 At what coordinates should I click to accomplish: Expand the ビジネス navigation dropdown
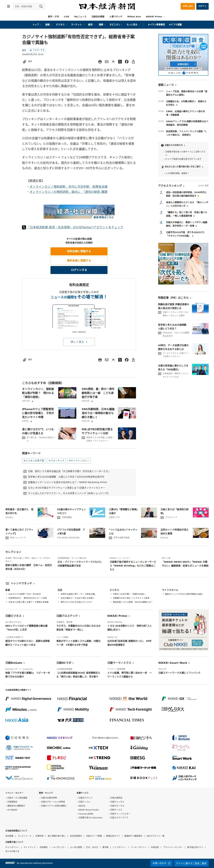[61, 25]
